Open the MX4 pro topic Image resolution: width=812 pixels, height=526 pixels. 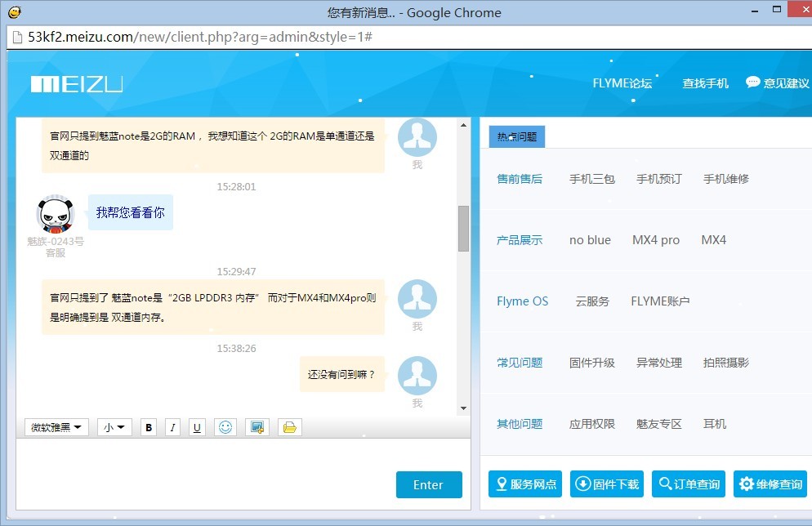click(656, 240)
